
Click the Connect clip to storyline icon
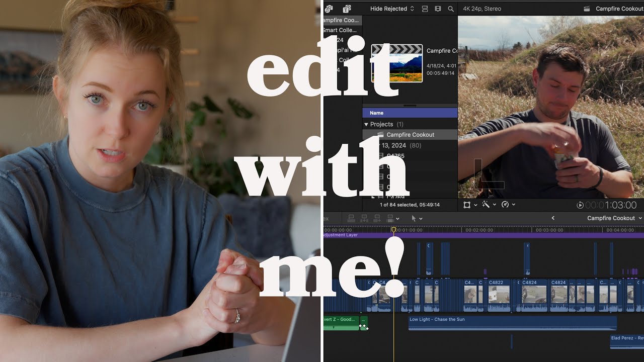(x=351, y=218)
